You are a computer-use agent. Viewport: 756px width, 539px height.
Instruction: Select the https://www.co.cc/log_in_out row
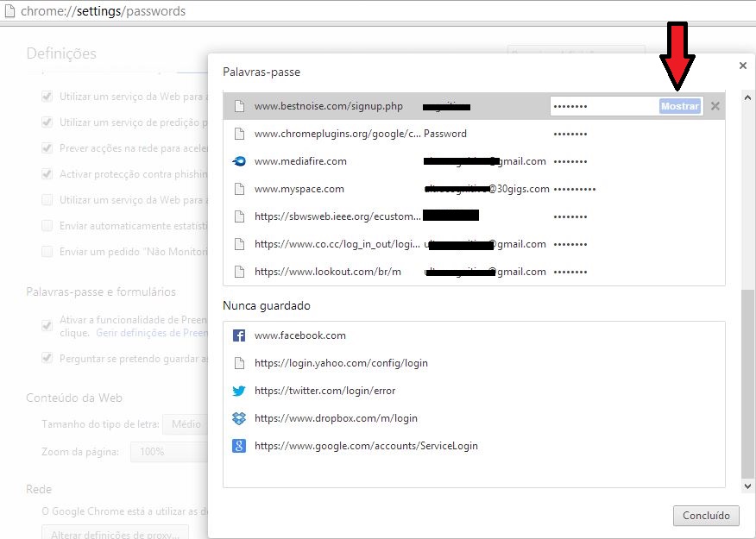pos(474,244)
